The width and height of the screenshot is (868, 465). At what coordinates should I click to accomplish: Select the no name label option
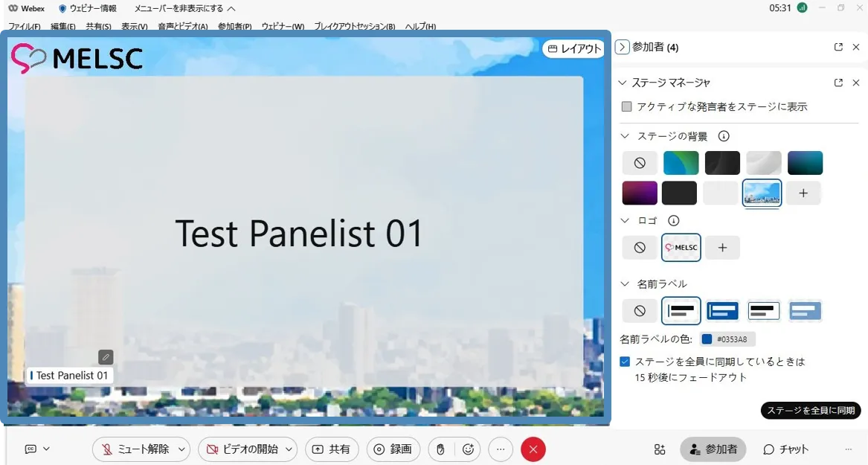(640, 311)
